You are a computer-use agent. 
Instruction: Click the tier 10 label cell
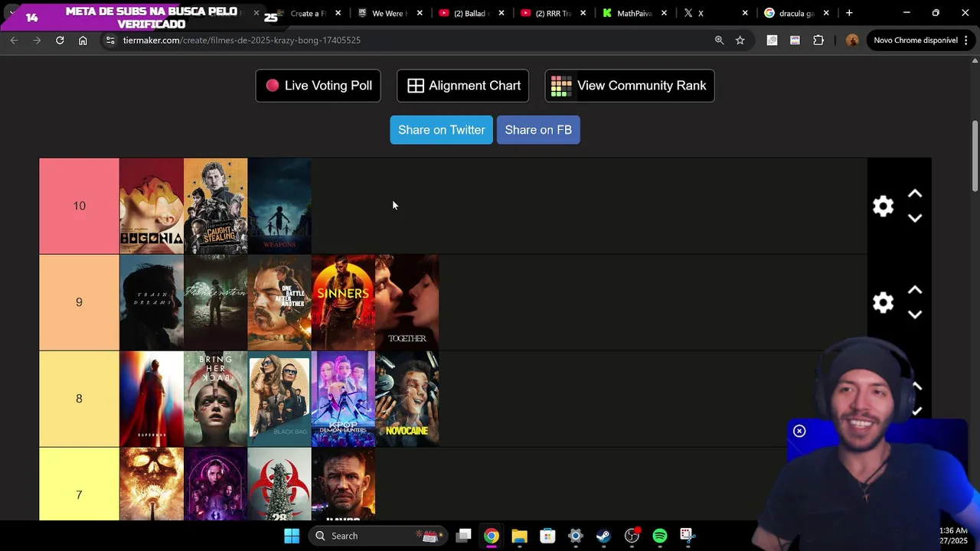point(80,206)
